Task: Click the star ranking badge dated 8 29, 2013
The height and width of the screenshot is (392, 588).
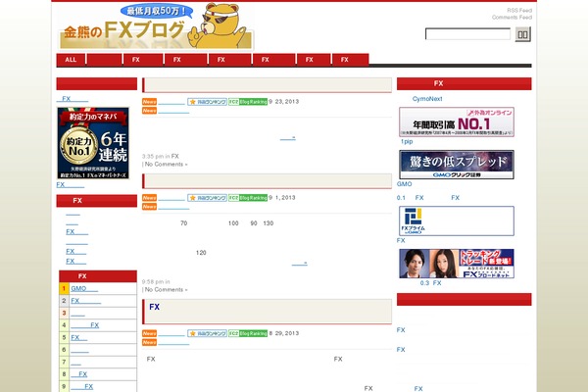Action: tap(207, 333)
